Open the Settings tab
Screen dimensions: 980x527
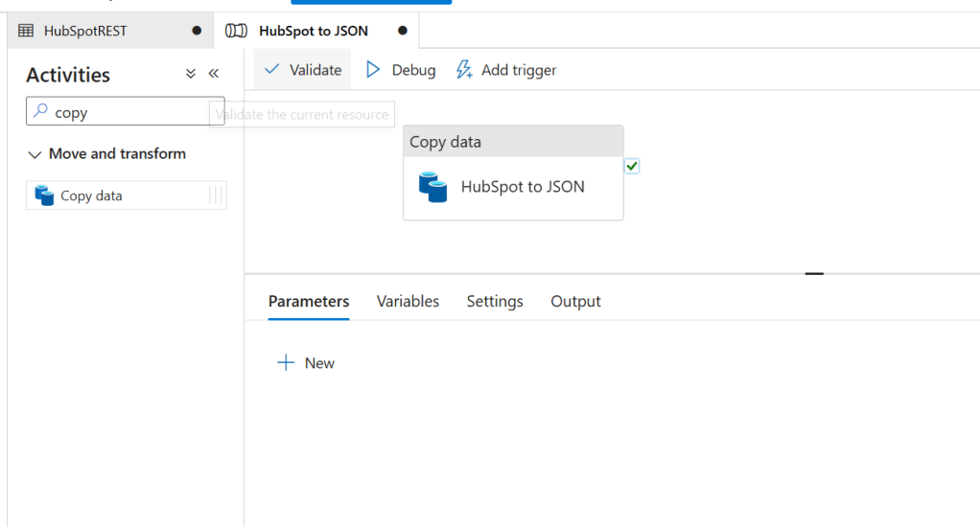(495, 302)
